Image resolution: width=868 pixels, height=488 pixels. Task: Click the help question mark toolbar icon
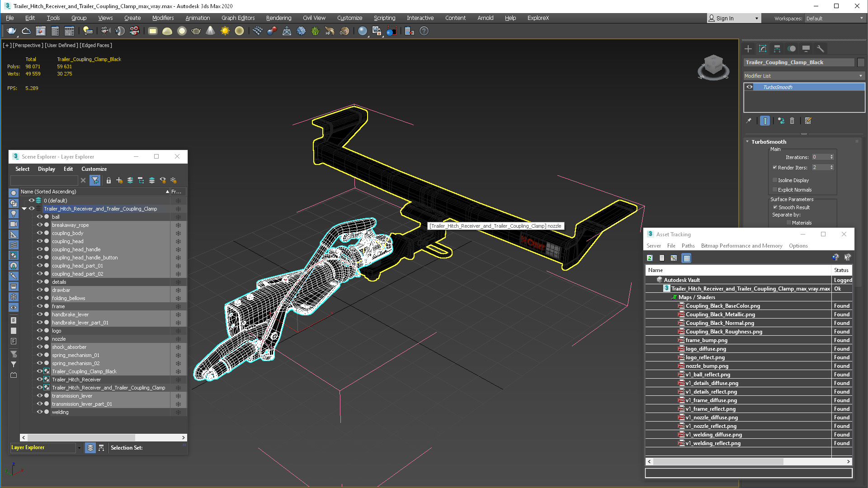point(424,31)
